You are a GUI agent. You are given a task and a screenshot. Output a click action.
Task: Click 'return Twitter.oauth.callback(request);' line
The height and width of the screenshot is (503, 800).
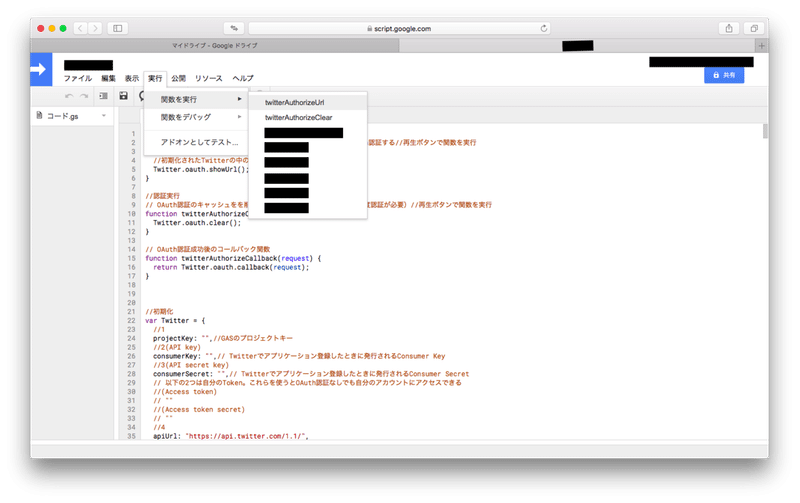coord(231,267)
